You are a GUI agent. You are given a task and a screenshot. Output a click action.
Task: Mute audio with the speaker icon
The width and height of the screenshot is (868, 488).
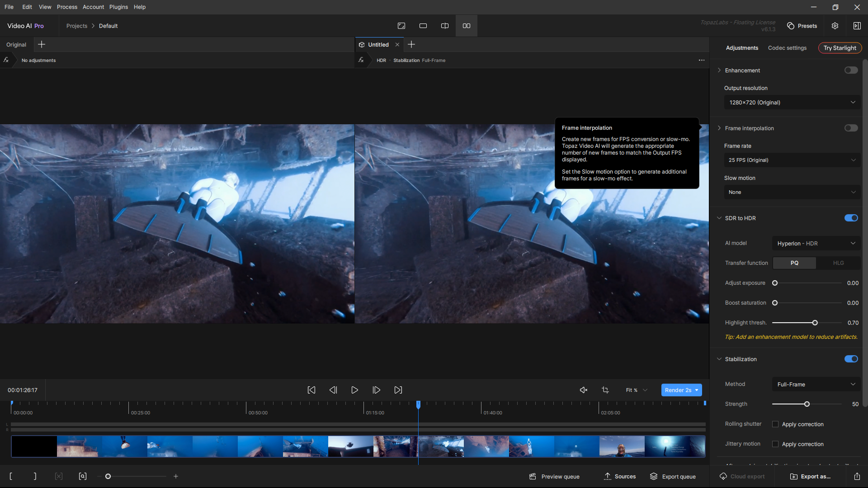[584, 390]
